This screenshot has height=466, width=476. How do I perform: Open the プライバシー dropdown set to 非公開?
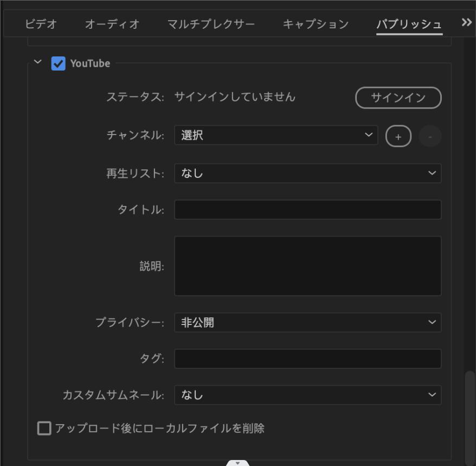307,323
